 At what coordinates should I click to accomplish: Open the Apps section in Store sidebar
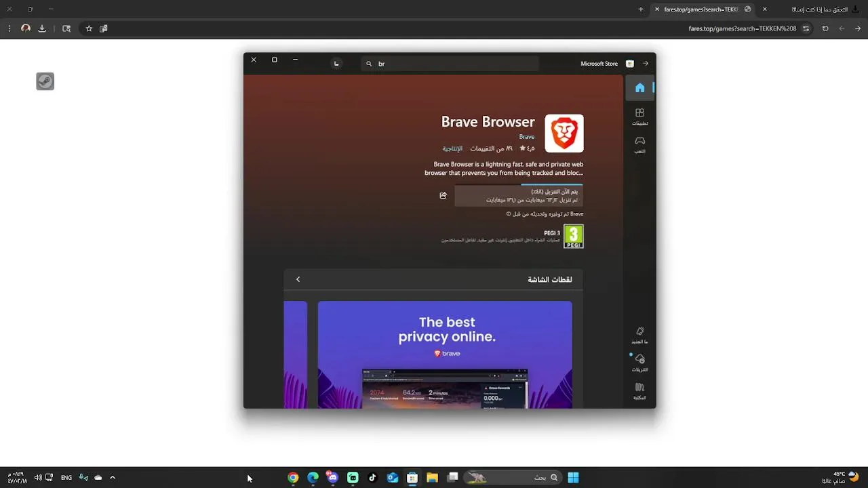point(639,117)
